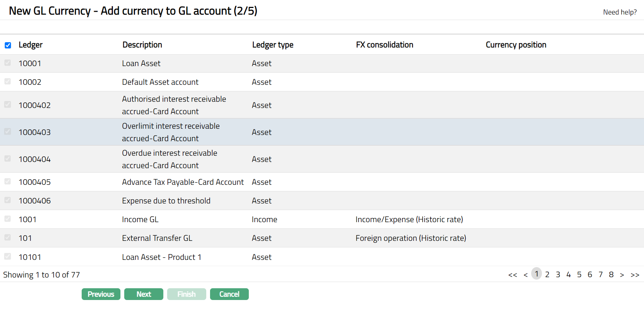Go to previous page with < icon
The width and height of the screenshot is (644, 309).
(526, 275)
